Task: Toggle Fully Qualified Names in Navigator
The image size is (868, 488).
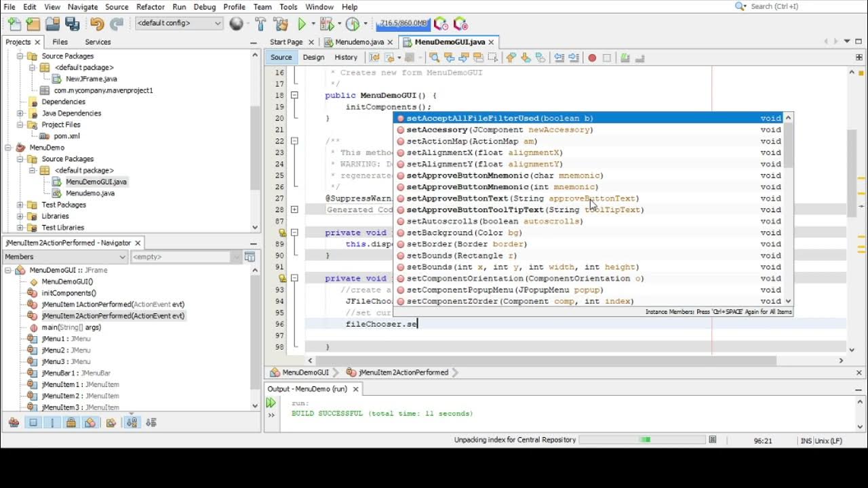Action: pos(111,422)
